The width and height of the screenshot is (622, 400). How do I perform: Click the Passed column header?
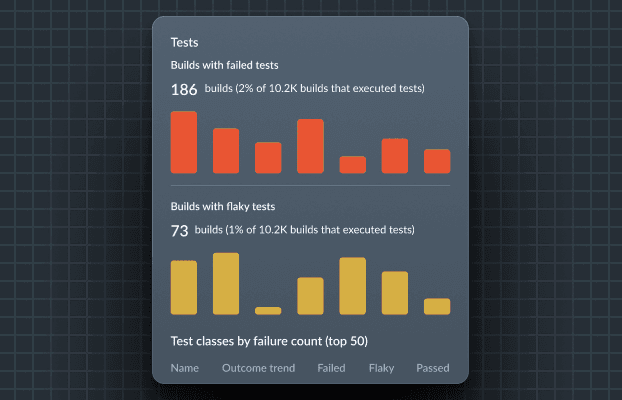(x=433, y=368)
